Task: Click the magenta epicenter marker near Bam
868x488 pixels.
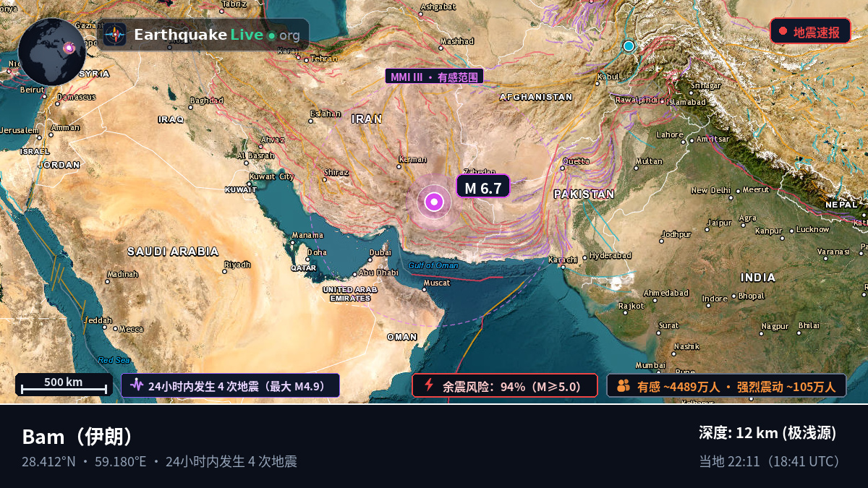Action: pyautogui.click(x=434, y=202)
